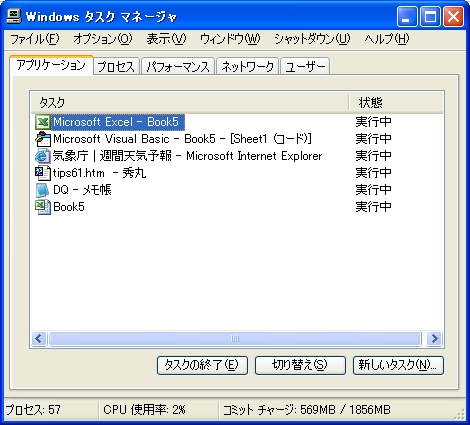Click the workbook icon beside the Book5 task

click(x=43, y=207)
